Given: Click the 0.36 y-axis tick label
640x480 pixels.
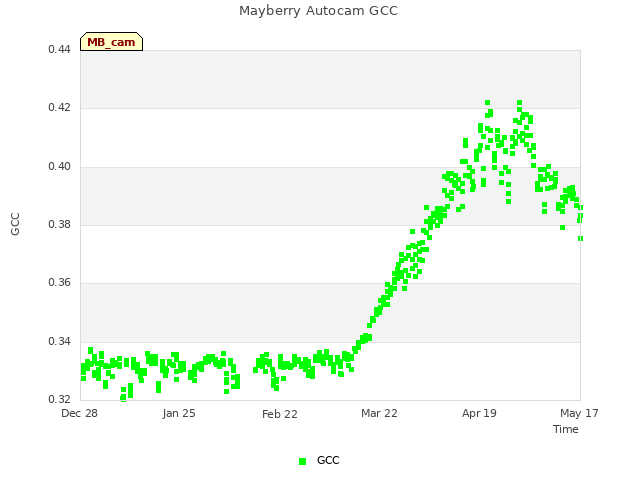Looking at the screenshot, I should click(59, 282).
